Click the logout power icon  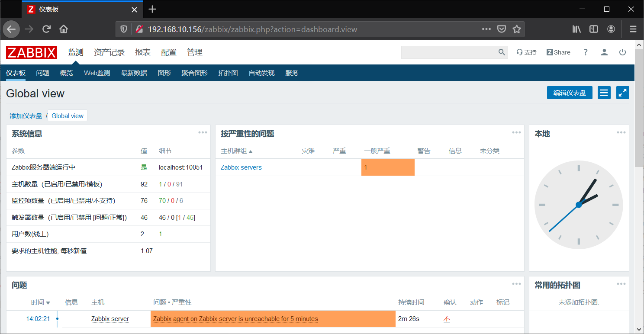(x=622, y=52)
